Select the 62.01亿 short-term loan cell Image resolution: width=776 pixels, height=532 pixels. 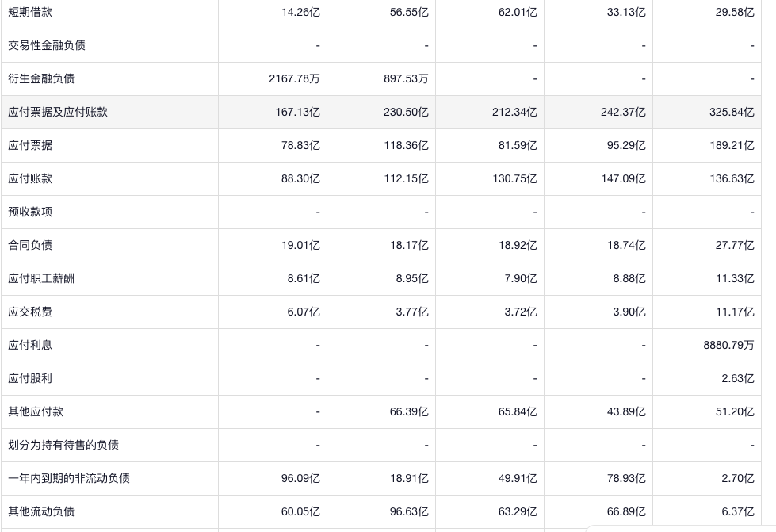coord(518,12)
